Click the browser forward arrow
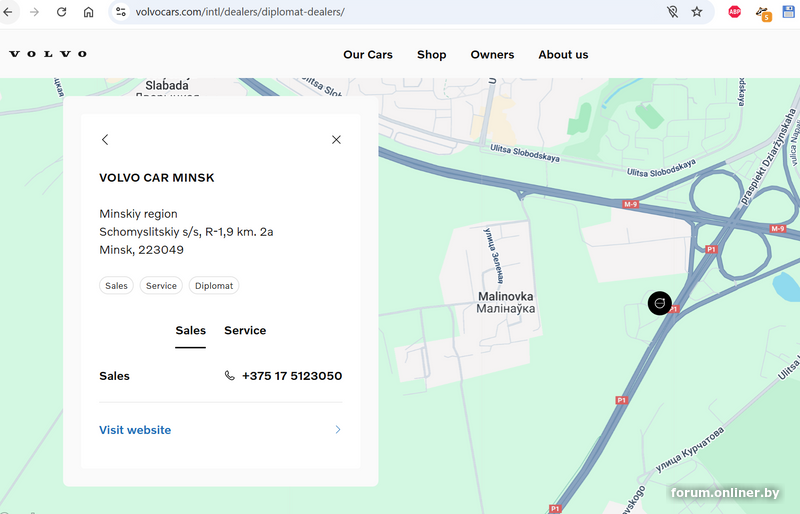Image resolution: width=800 pixels, height=514 pixels. click(x=34, y=12)
